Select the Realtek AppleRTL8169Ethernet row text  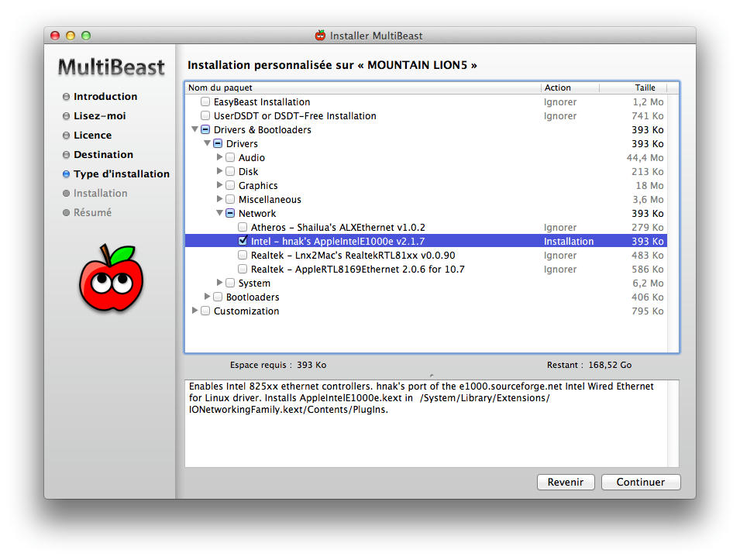pos(358,269)
